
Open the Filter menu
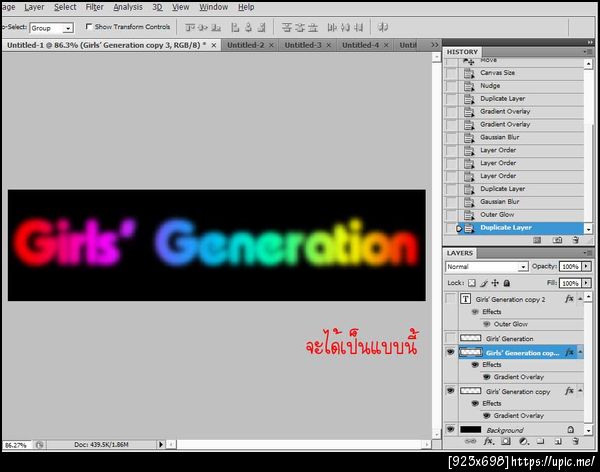coord(94,7)
